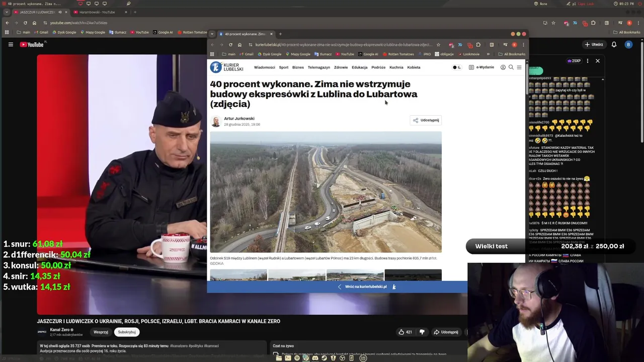644x362 pixels.
Task: Open Kuchnia section in site navigation
Action: coord(396,67)
